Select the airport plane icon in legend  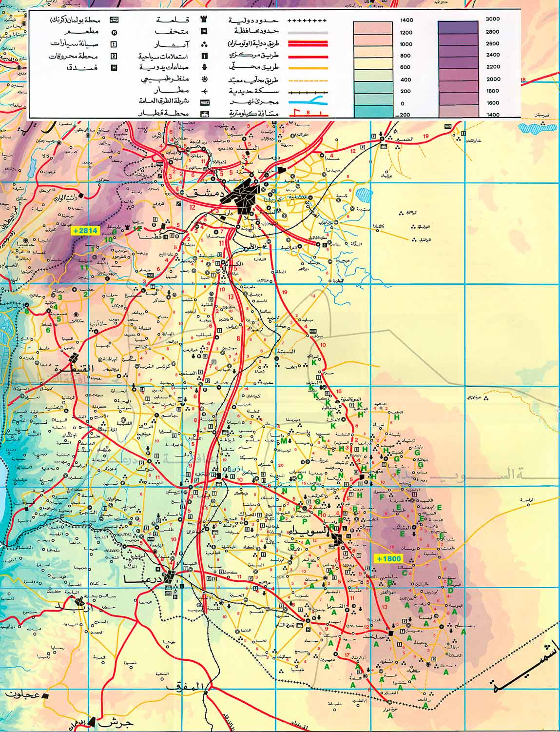coord(203,91)
